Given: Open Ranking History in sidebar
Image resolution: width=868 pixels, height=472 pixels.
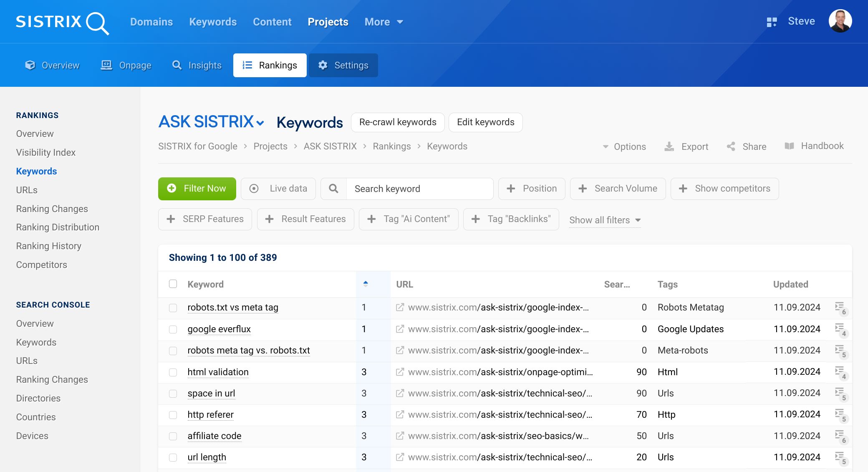Looking at the screenshot, I should coord(49,246).
